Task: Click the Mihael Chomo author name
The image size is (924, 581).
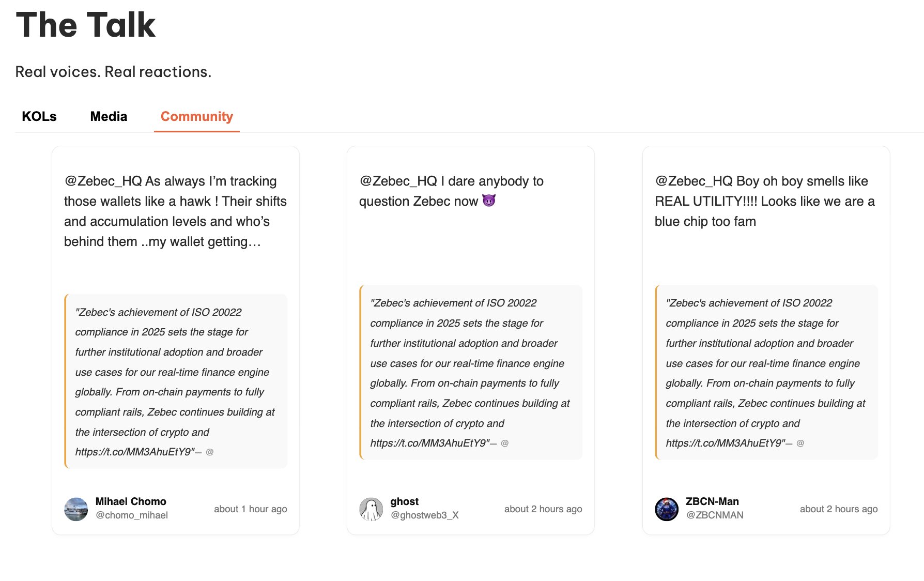Action: click(131, 501)
